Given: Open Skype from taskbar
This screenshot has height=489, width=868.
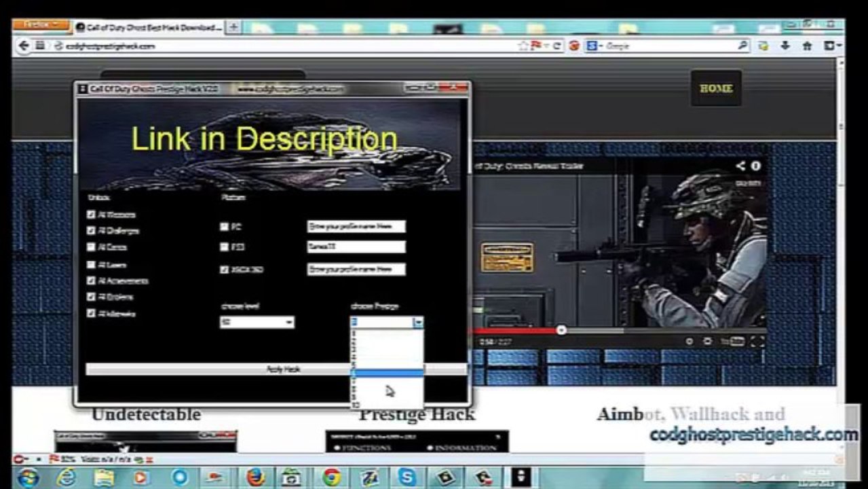Looking at the screenshot, I should pyautogui.click(x=407, y=477).
